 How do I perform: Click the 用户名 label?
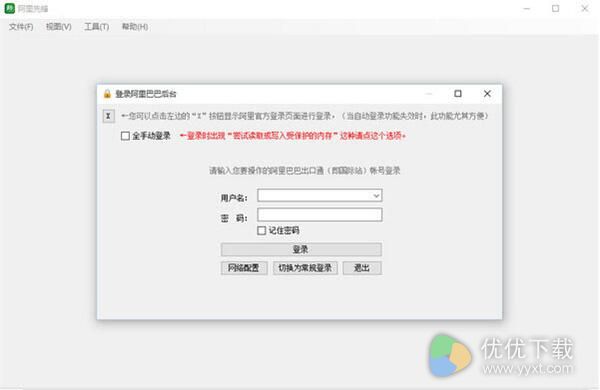tap(234, 198)
